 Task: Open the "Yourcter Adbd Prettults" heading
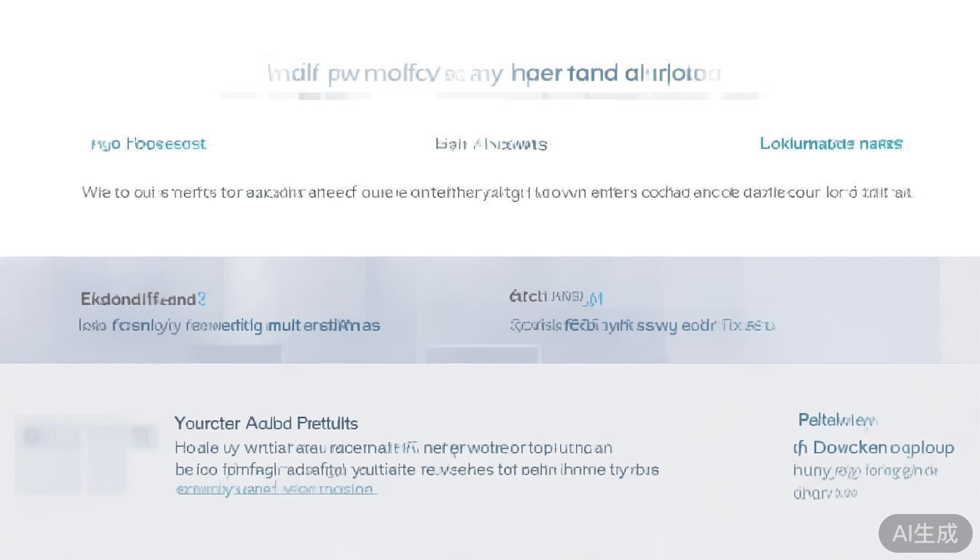coord(266,423)
